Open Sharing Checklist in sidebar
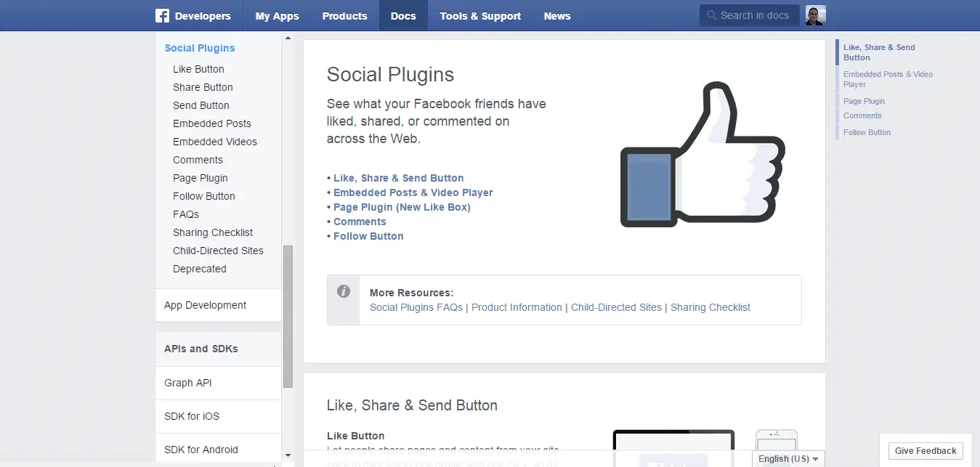Image resolution: width=980 pixels, height=467 pixels. pos(213,232)
